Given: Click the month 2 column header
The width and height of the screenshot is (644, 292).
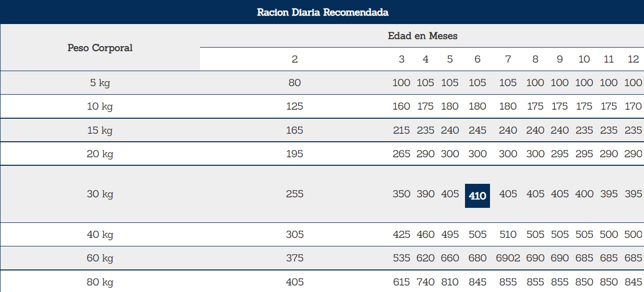Looking at the screenshot, I should coord(295,59).
